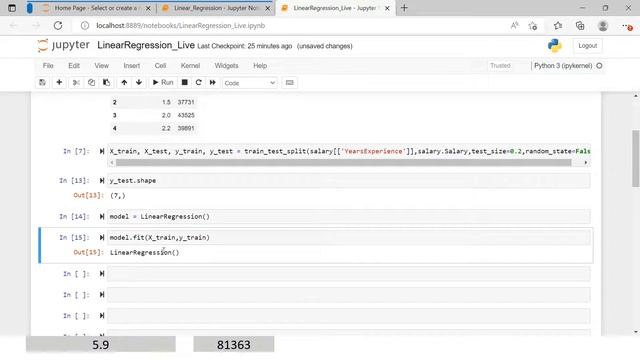Click run icon beside model = LinearRegression() cell
This screenshot has width=640, height=360.
[x=102, y=216]
